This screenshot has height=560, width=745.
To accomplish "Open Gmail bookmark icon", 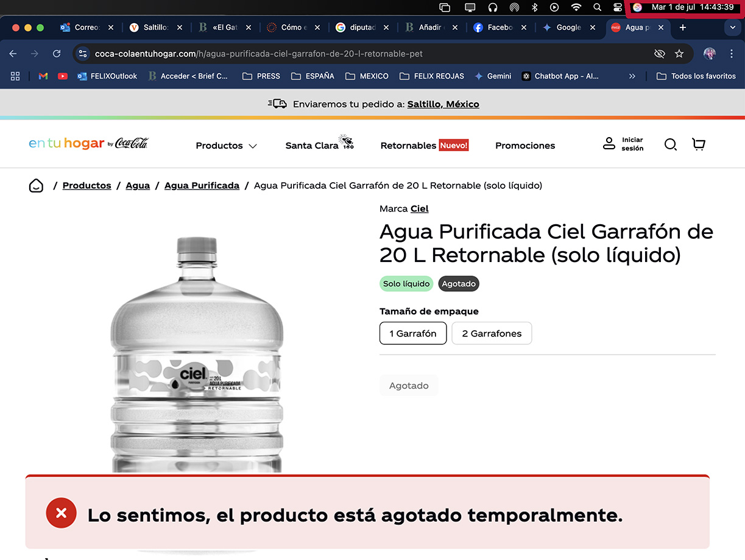I will point(43,76).
